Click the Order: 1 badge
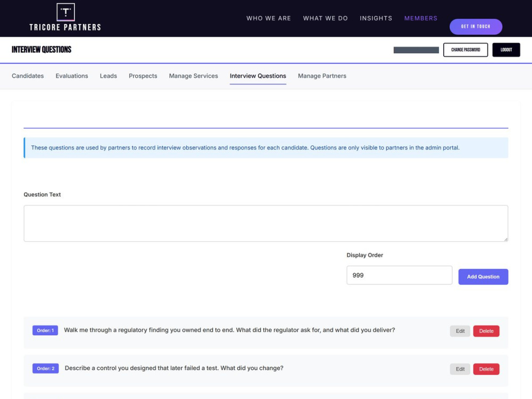 pyautogui.click(x=45, y=330)
